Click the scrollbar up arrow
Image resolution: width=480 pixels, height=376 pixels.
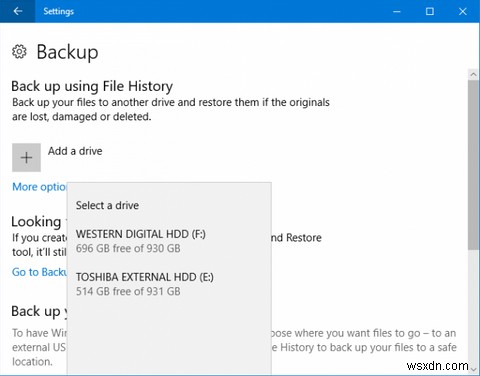pos(473,74)
